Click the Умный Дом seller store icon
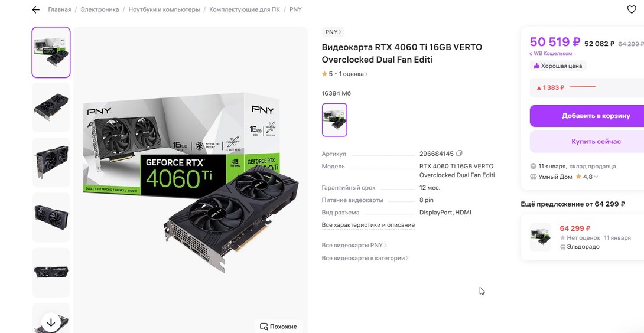The width and height of the screenshot is (644, 333). [534, 177]
